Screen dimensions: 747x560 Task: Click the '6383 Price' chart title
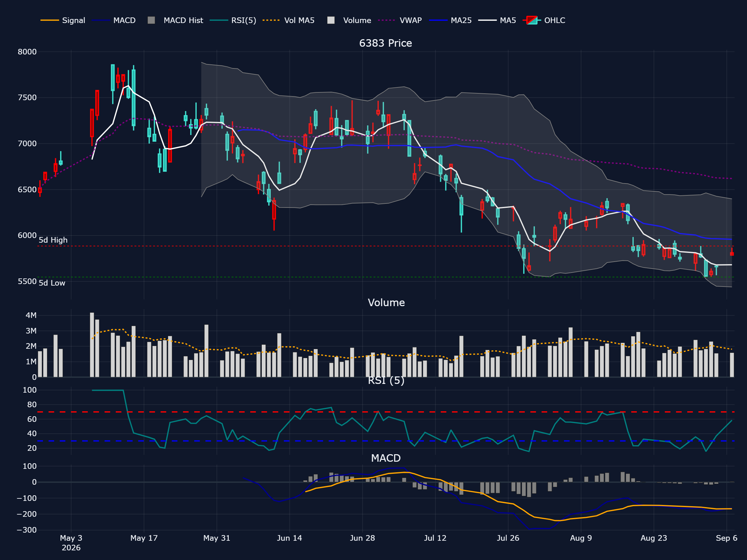tap(385, 43)
